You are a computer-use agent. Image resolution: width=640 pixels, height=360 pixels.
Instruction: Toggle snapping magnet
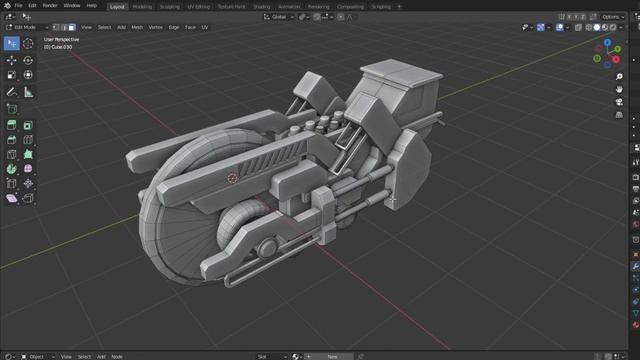pyautogui.click(x=317, y=17)
